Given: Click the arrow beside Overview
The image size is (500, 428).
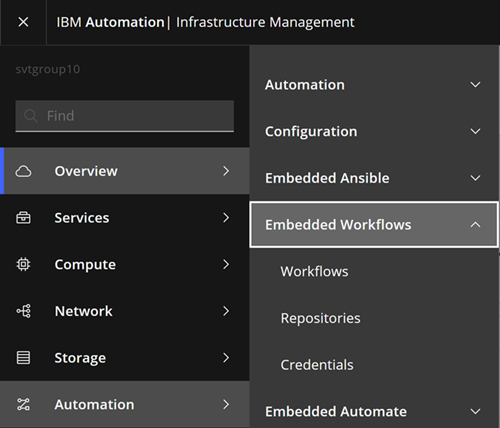Looking at the screenshot, I should point(226,171).
